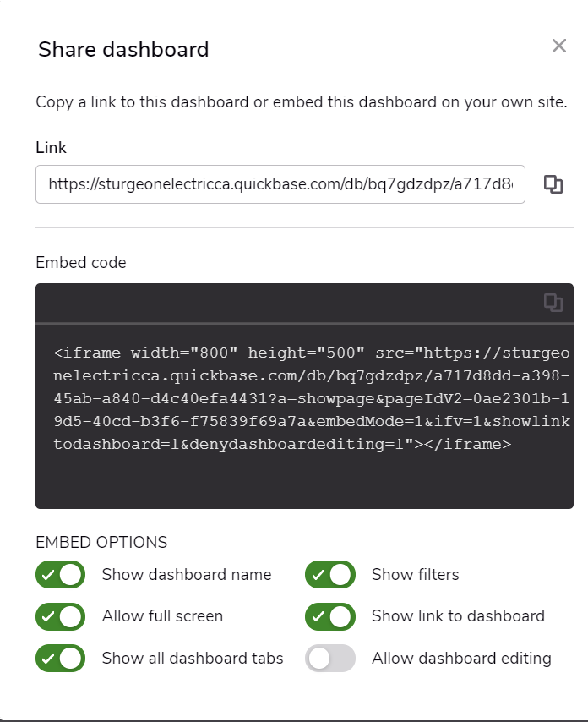Switch off Show link to dashboard
Viewport: 588px width, 722px height.
[329, 616]
